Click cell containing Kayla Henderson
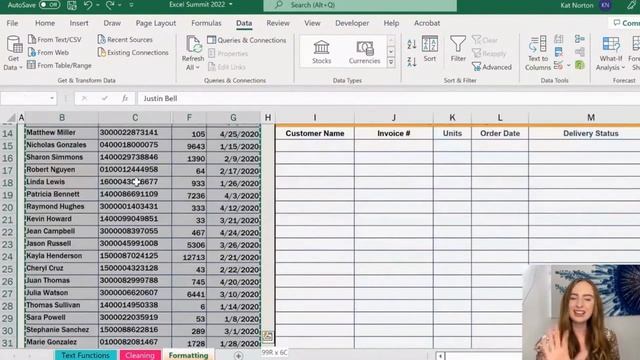 pyautogui.click(x=62, y=256)
